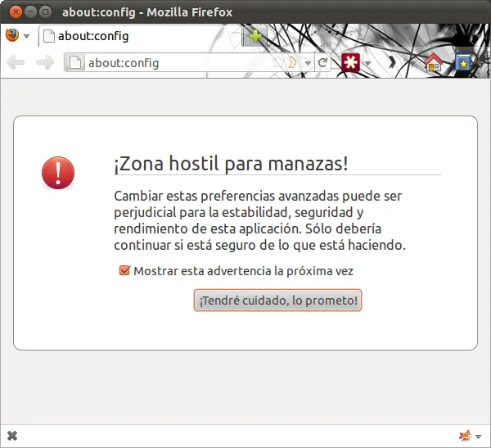Click the fox add-on icon in status bar
Image resolution: width=491 pixels, height=448 pixels.
pyautogui.click(x=466, y=436)
